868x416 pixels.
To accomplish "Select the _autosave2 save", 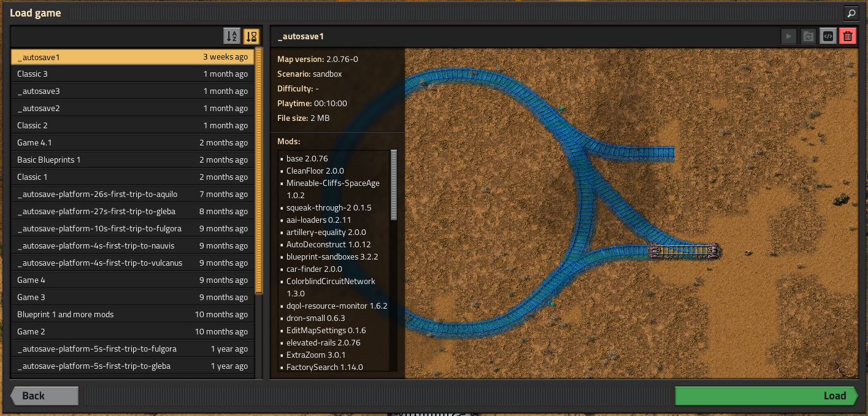I will (x=133, y=109).
